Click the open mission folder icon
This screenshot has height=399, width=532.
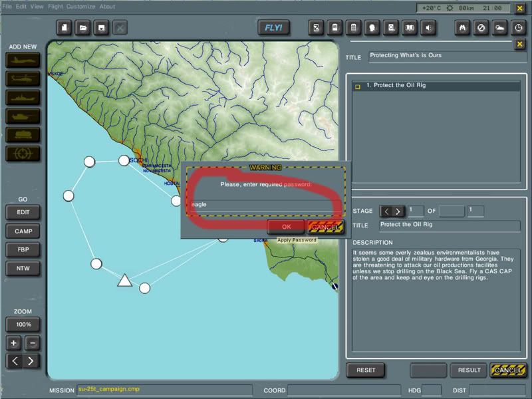[83, 27]
